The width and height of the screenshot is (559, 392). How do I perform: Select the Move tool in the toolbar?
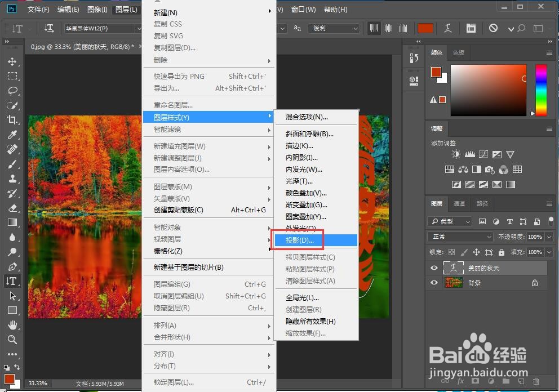pyautogui.click(x=12, y=62)
